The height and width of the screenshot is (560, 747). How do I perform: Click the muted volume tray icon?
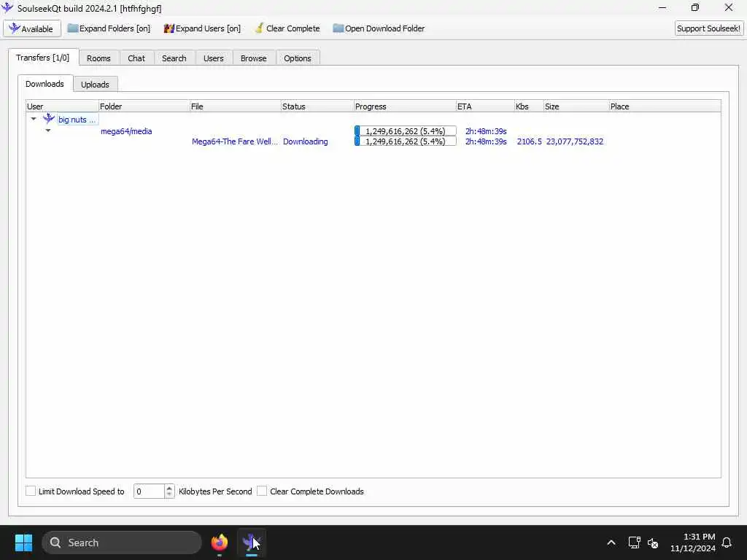pos(653,542)
